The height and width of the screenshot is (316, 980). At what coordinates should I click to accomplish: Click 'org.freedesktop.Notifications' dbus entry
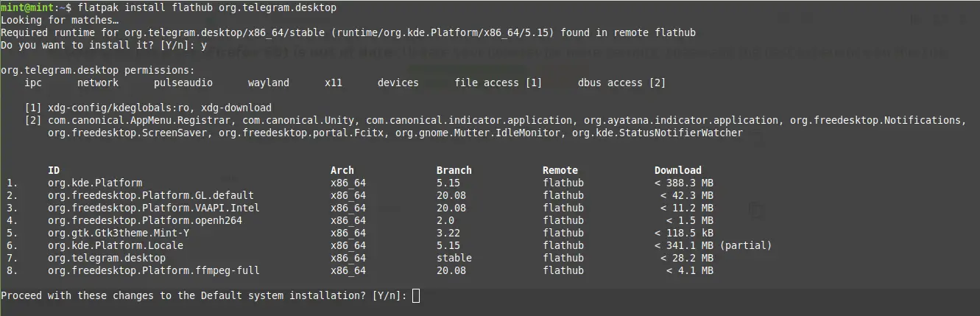coord(875,120)
